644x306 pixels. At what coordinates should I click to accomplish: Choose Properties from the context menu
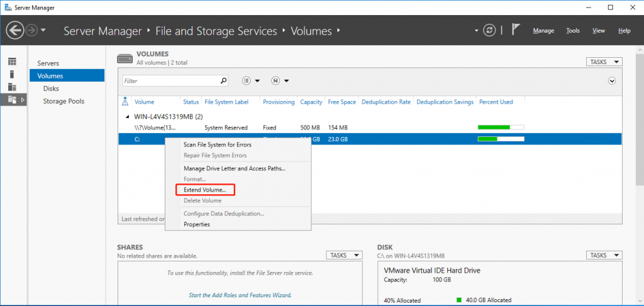197,224
